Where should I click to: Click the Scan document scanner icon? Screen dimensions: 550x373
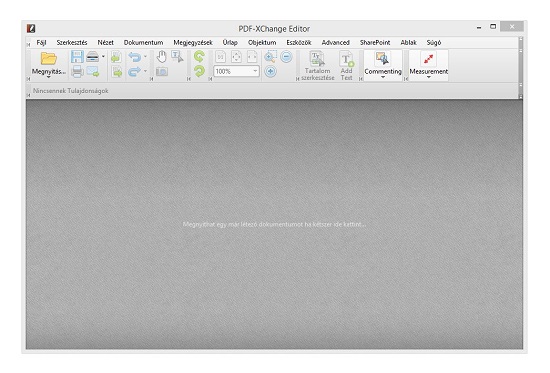coord(93,56)
